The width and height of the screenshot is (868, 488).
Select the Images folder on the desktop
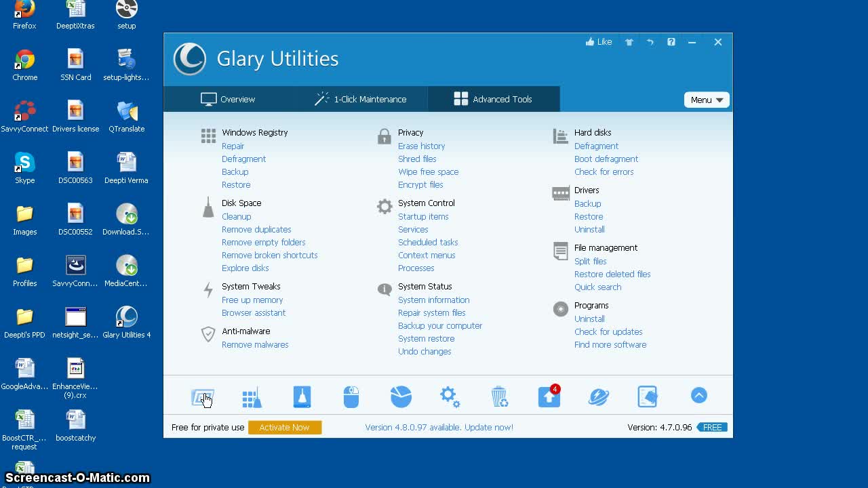pos(24,220)
